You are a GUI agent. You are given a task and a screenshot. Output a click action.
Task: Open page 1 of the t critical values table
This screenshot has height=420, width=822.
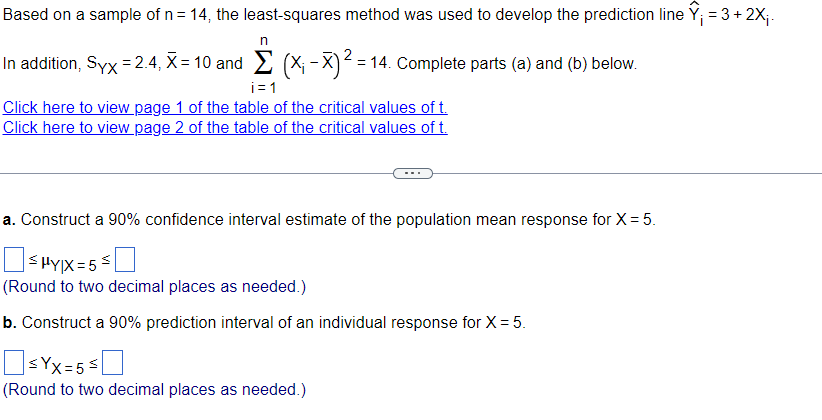(225, 107)
